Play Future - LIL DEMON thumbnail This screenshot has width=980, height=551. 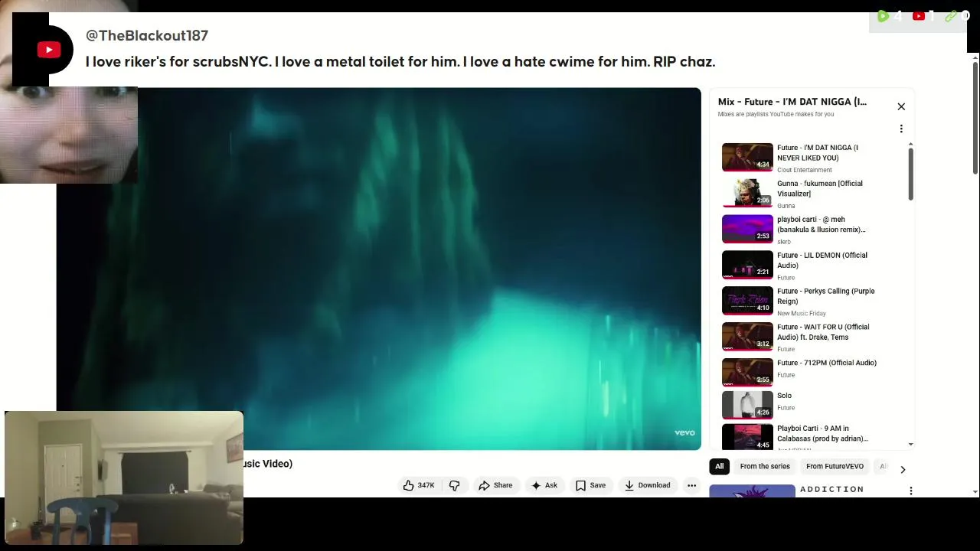[747, 264]
